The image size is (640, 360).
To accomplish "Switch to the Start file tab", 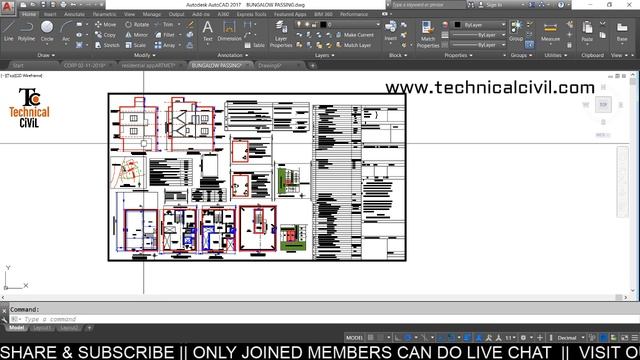I will pyautogui.click(x=18, y=65).
